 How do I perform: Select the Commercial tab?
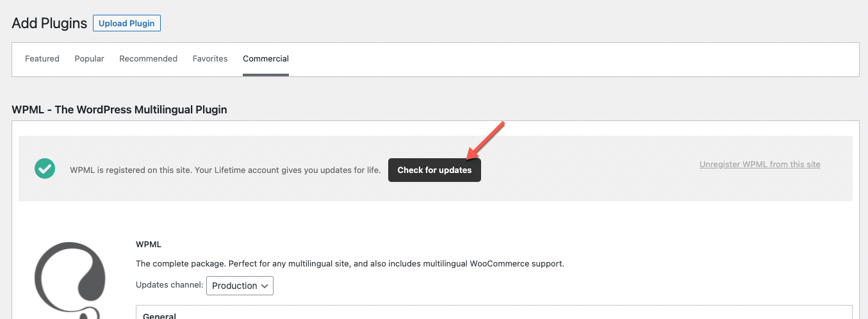point(266,59)
